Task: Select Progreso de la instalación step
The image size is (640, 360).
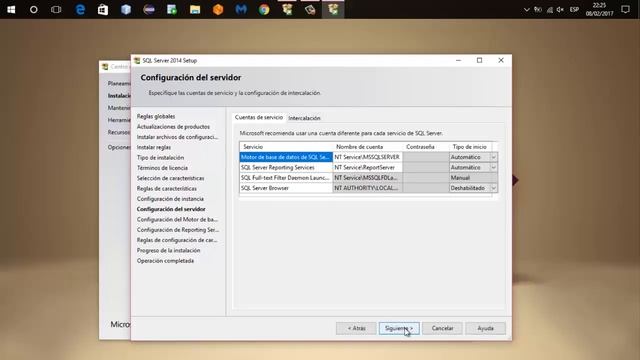Action: pos(169,250)
